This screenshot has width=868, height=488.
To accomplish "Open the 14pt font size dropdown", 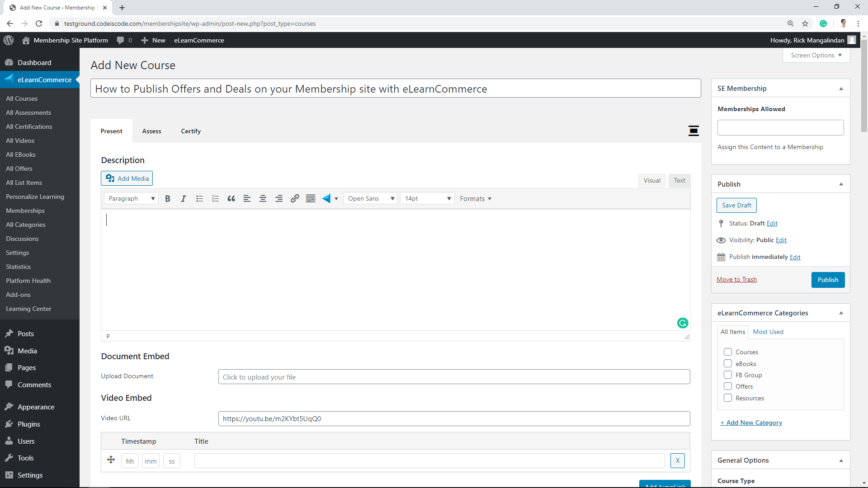I will pyautogui.click(x=427, y=199).
